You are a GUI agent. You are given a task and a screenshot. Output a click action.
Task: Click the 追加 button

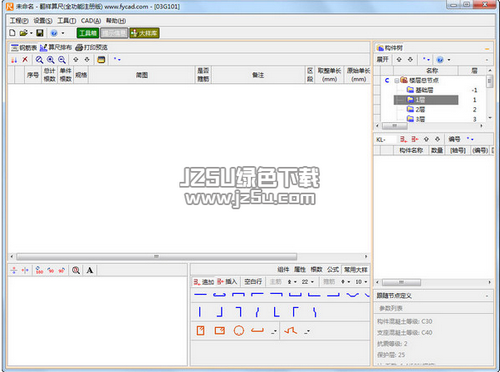tap(204, 282)
